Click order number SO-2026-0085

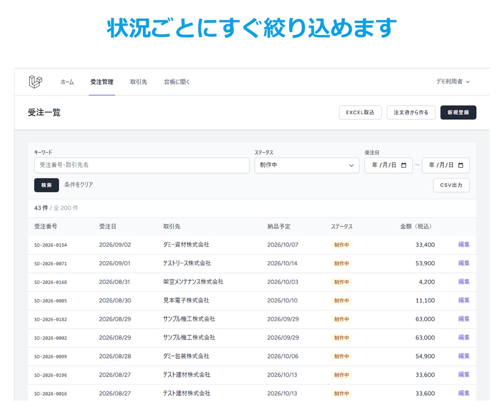(x=50, y=301)
